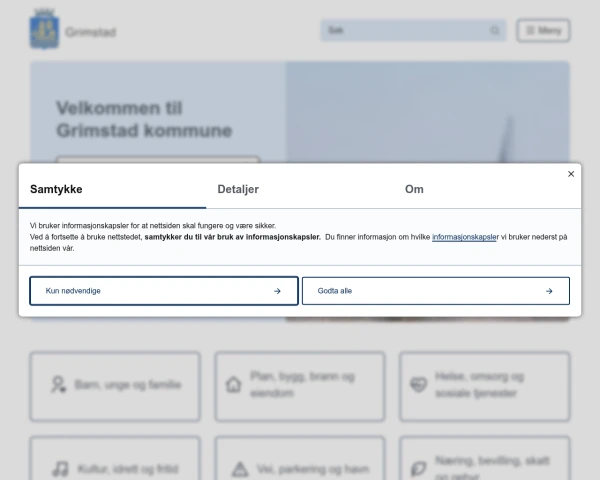Open Kultur, idrett og fritid card
The image size is (600, 480).
[x=115, y=458]
